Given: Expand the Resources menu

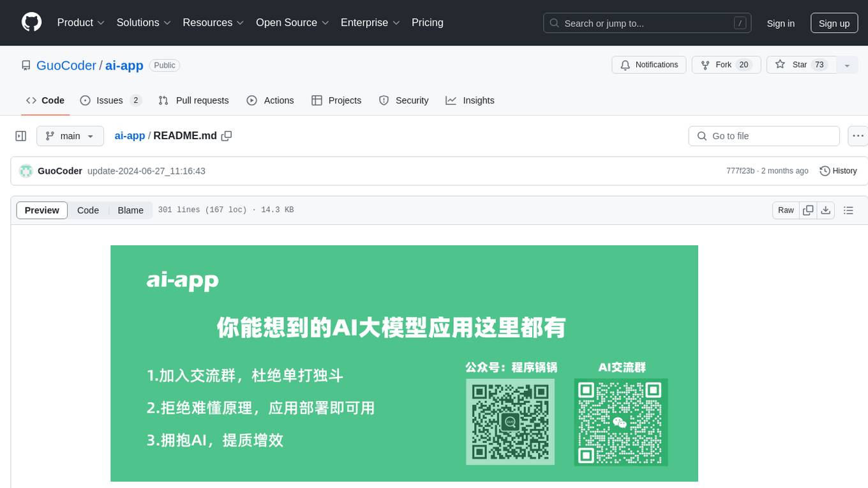Looking at the screenshot, I should [x=213, y=22].
